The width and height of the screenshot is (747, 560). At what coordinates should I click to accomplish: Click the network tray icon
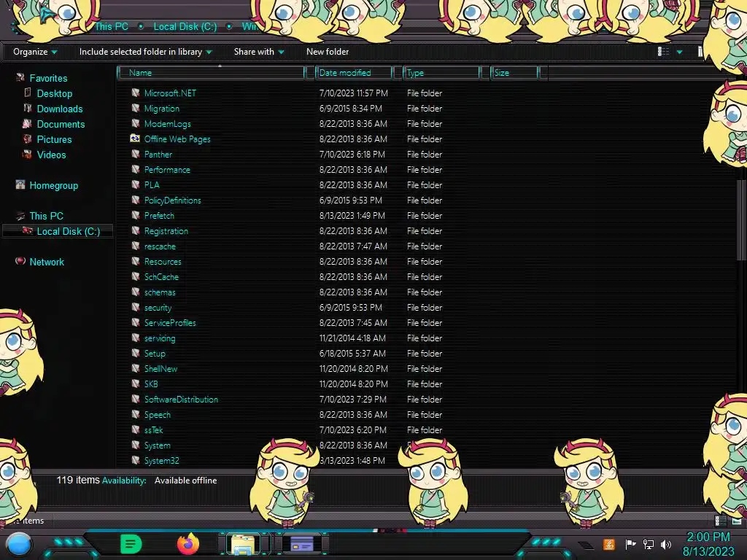point(648,544)
